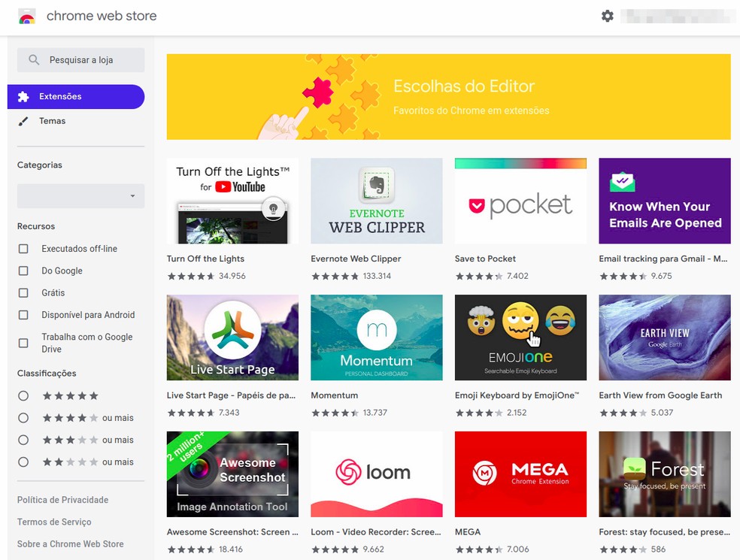Switch to the Temas tab

point(76,121)
